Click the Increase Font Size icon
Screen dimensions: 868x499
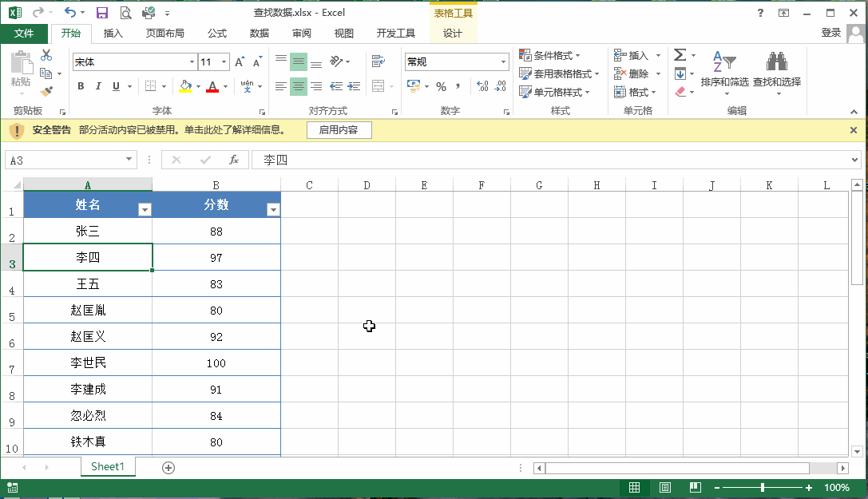(240, 62)
